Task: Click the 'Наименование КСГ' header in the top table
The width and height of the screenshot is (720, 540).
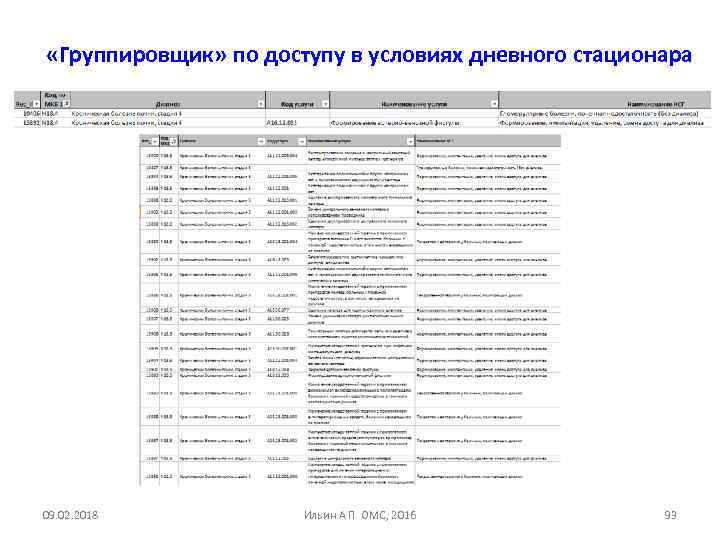Action: pyautogui.click(x=655, y=104)
